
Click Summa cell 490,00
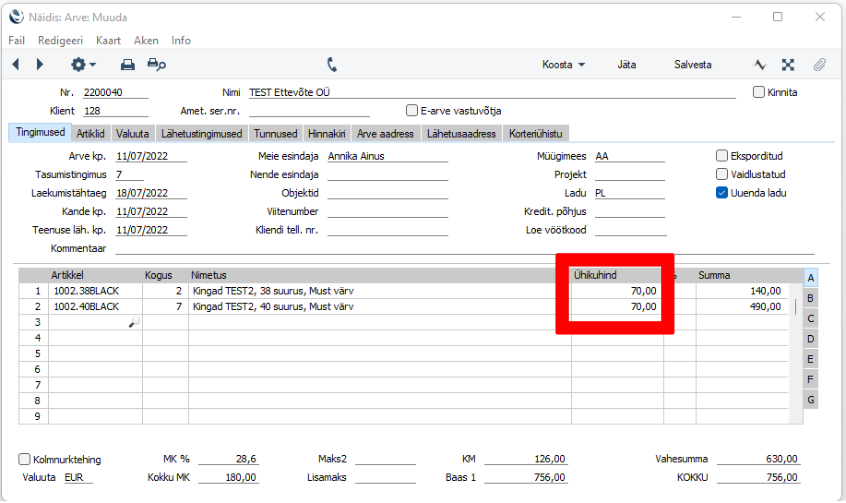click(742, 307)
